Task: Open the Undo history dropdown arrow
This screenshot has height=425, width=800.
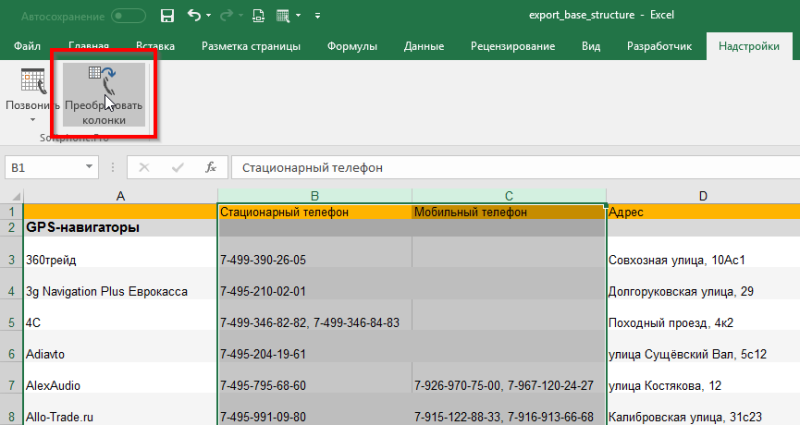Action: click(x=208, y=16)
